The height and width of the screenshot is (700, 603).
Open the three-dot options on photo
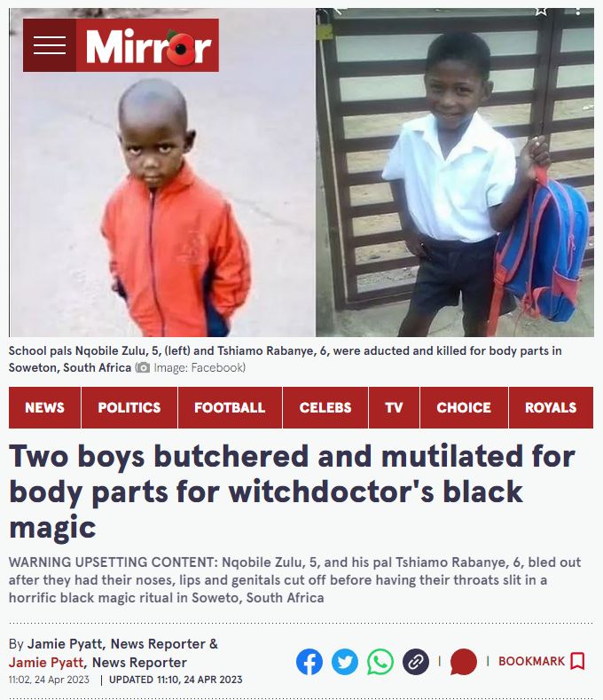(578, 11)
